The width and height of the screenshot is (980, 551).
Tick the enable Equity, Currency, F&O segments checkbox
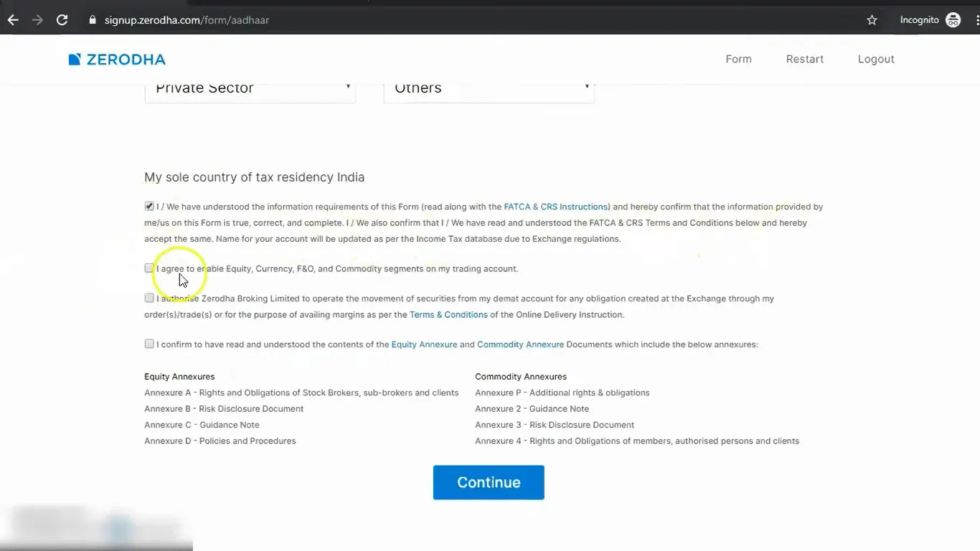[x=149, y=268]
